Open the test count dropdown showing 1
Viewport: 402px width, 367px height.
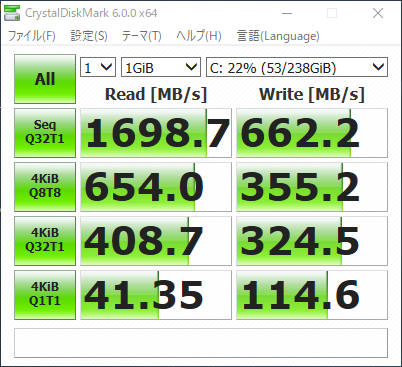(x=98, y=67)
